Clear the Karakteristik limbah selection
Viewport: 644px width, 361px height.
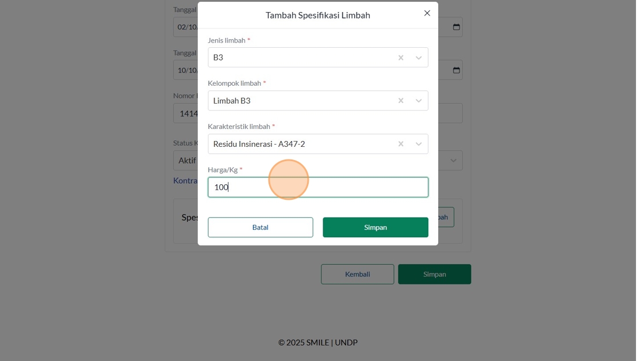[400, 144]
